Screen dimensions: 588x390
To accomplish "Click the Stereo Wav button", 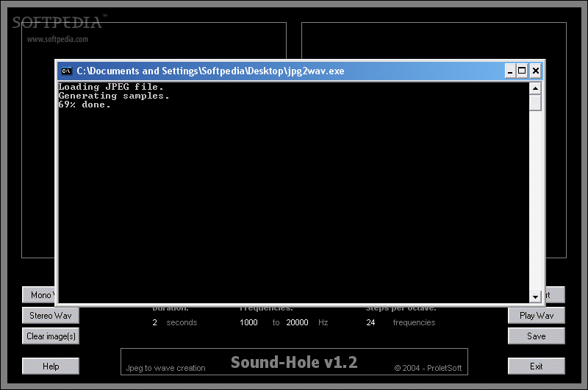I will tap(51, 315).
